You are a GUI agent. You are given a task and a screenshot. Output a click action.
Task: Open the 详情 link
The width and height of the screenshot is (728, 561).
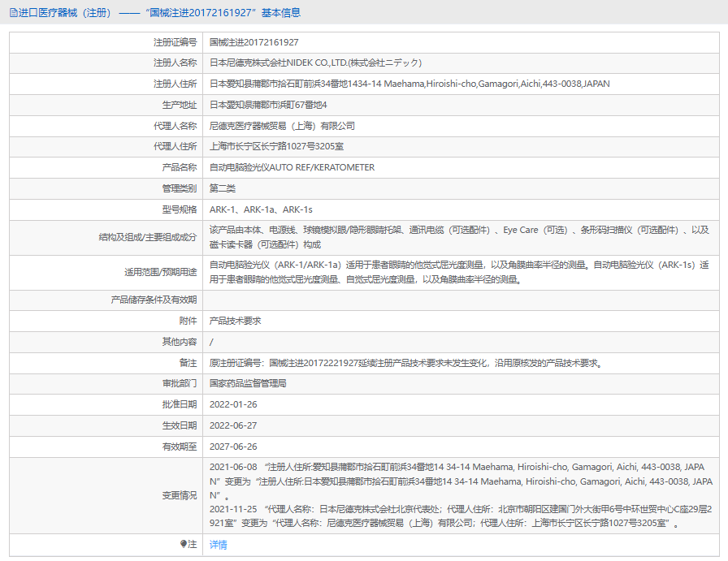pyautogui.click(x=219, y=544)
